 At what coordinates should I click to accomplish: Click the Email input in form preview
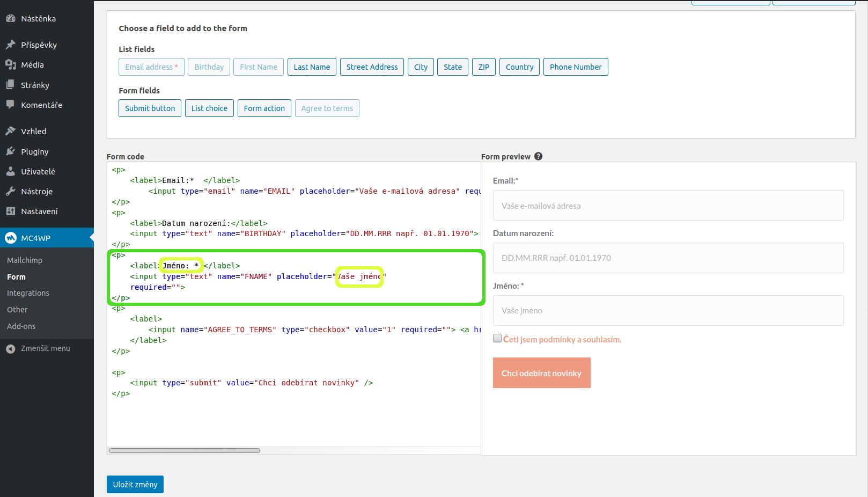[x=668, y=206]
